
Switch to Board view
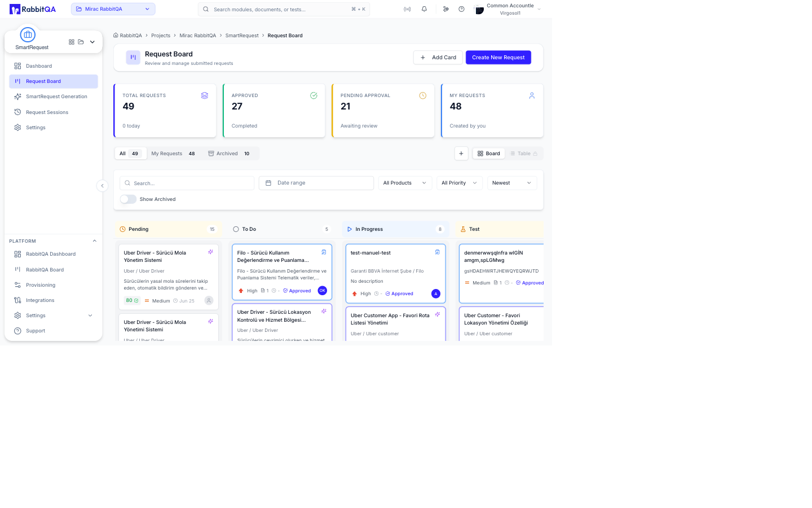click(488, 154)
